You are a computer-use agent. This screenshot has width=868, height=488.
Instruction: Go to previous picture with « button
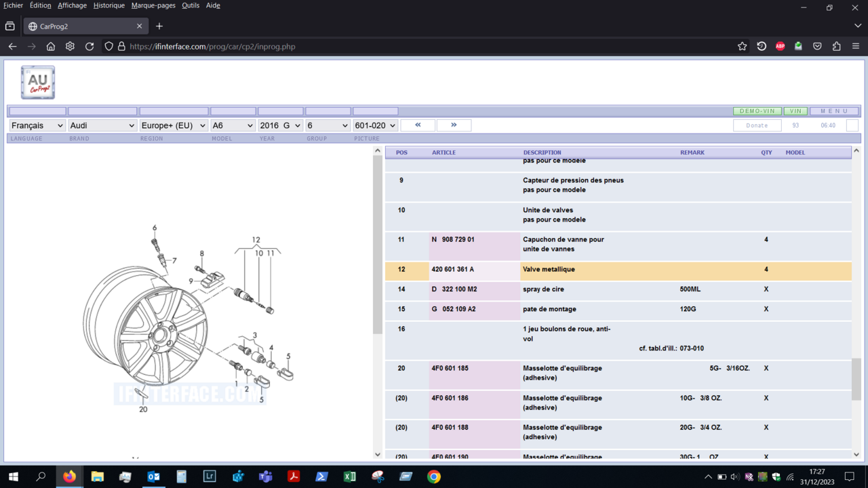[x=418, y=125]
